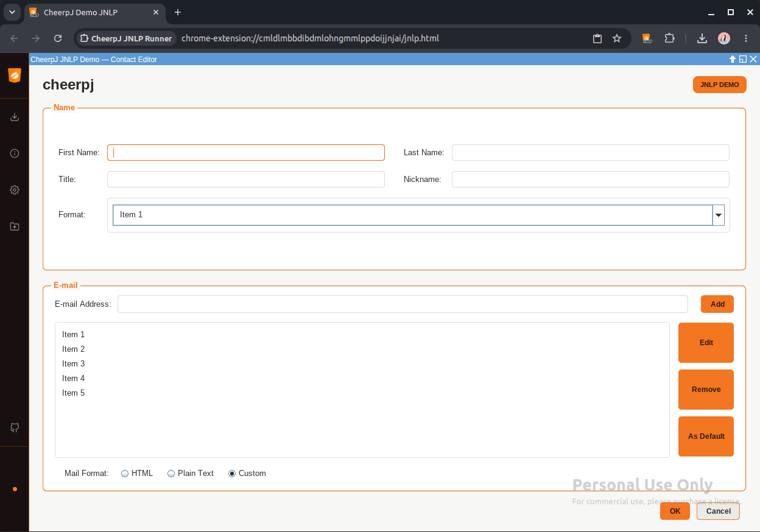
Task: Click the CheerpJ logo icon in sidebar
Action: (15, 75)
